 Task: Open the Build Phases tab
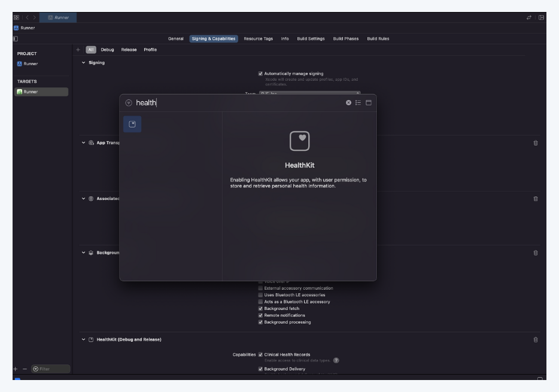click(x=346, y=38)
